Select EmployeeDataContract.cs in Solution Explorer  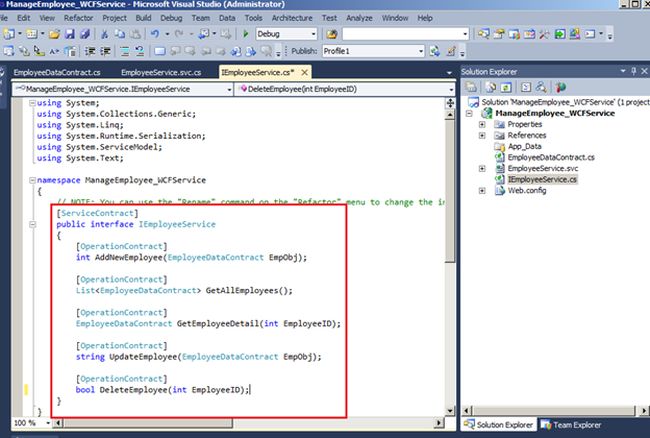coord(551,157)
